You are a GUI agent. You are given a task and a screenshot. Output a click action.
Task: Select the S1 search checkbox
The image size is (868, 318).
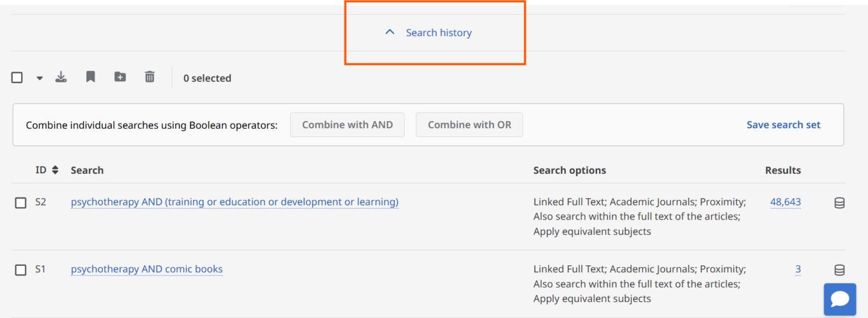[x=21, y=270]
